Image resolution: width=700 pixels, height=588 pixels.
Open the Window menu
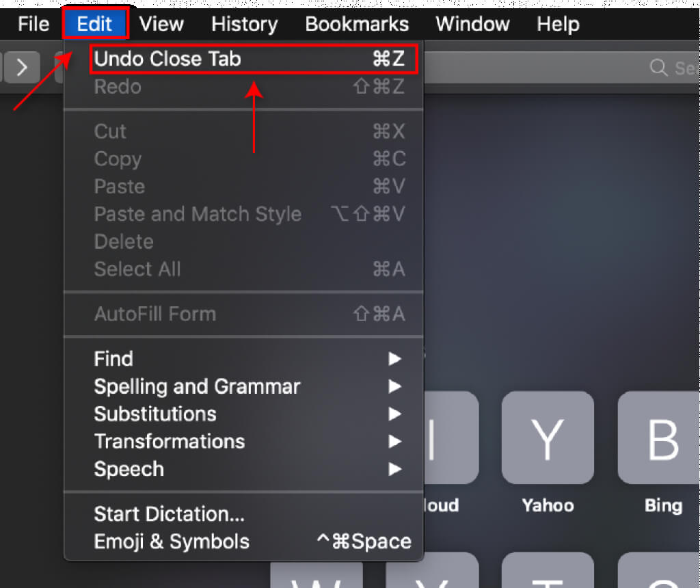pyautogui.click(x=472, y=25)
